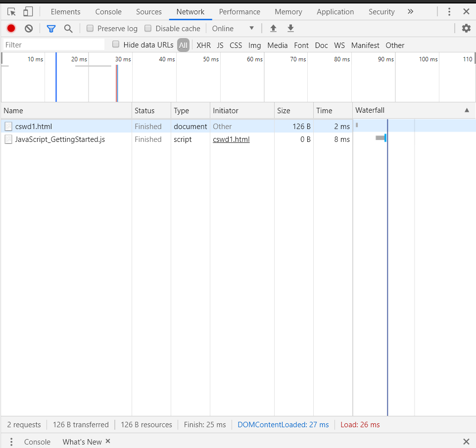The image size is (476, 448).
Task: Click the DOMContentLoaded: 27 ms link
Action: tap(283, 424)
